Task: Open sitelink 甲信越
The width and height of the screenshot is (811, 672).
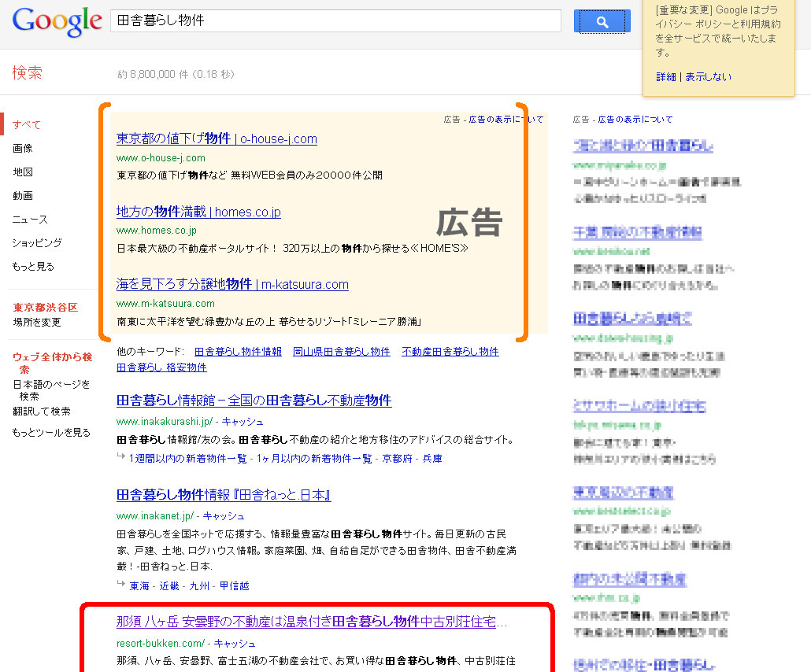Action: [235, 586]
